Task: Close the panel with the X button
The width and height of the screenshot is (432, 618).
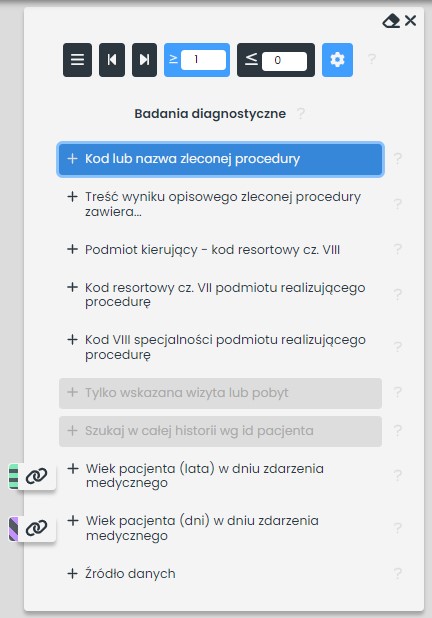Action: pyautogui.click(x=410, y=20)
